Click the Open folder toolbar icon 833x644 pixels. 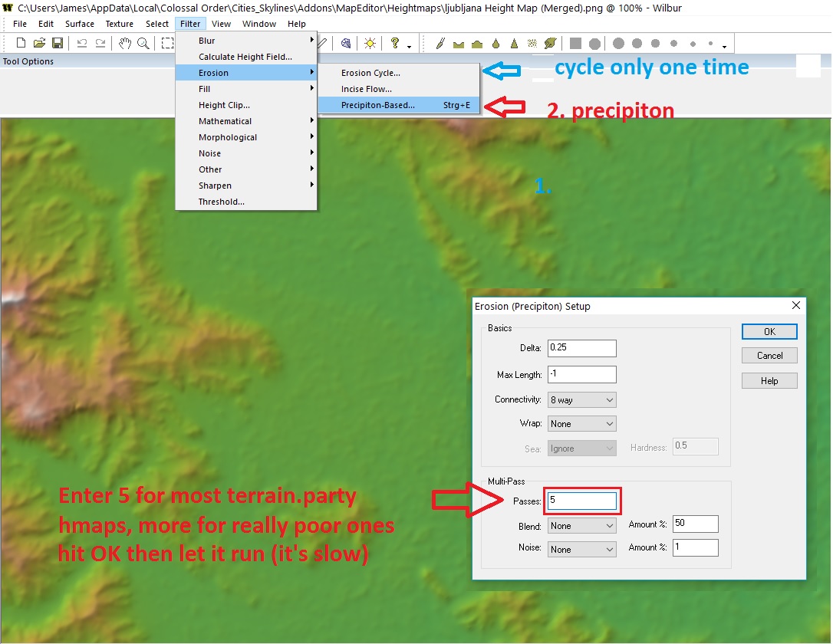pos(39,43)
